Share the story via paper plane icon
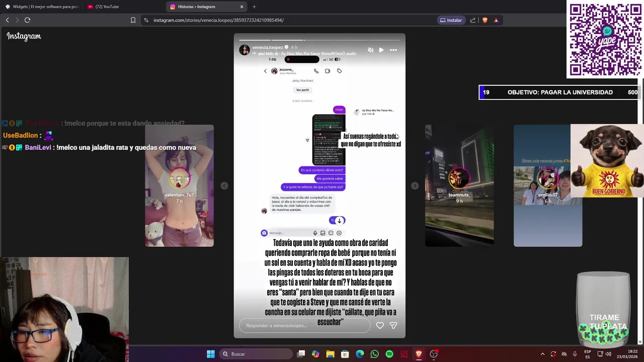644x362 pixels. click(393, 325)
